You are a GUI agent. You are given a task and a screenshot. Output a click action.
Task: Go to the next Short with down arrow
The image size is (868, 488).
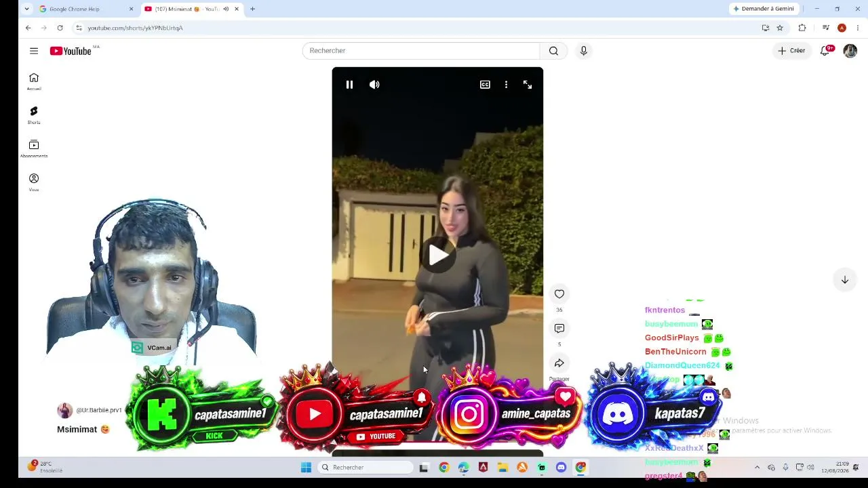click(x=845, y=280)
